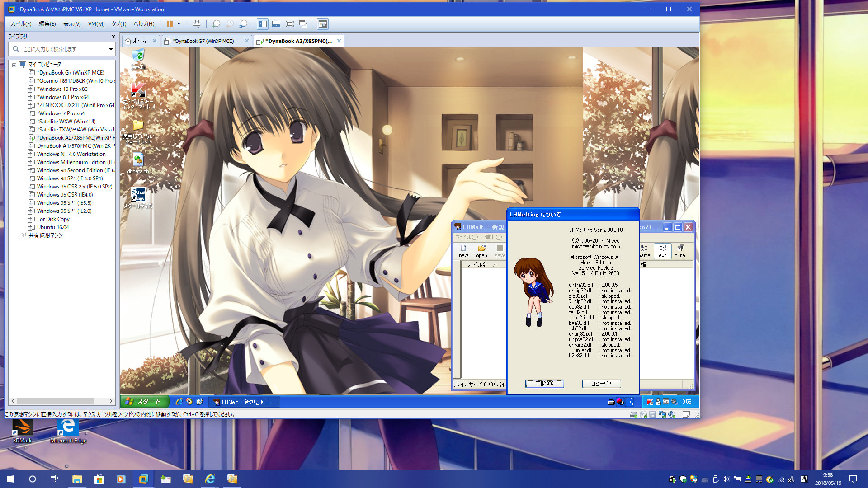Open the Windows 10 Start button
This screenshot has height=488, width=868.
click(11, 479)
